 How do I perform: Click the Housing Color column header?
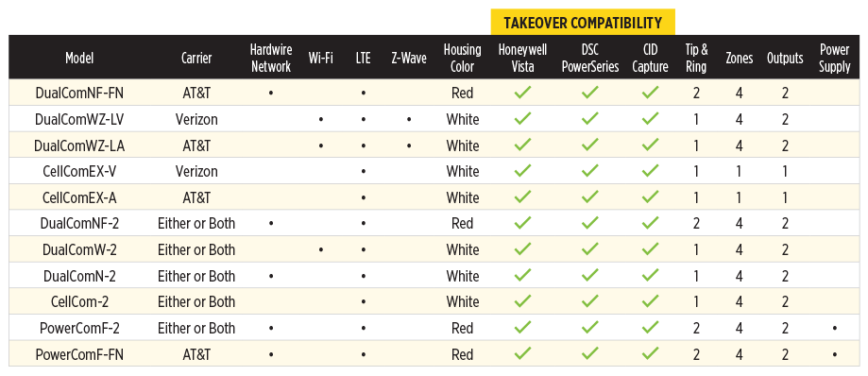click(x=462, y=59)
